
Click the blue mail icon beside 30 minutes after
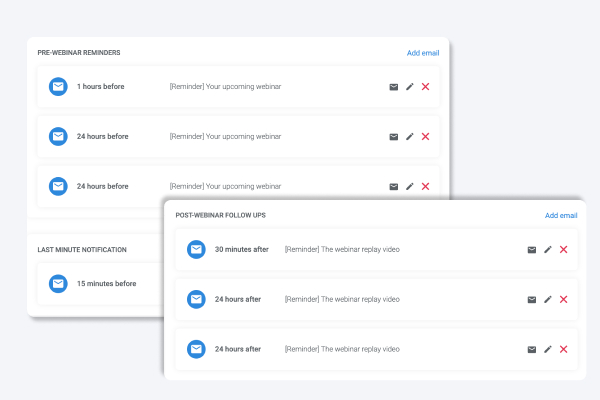pyautogui.click(x=196, y=249)
